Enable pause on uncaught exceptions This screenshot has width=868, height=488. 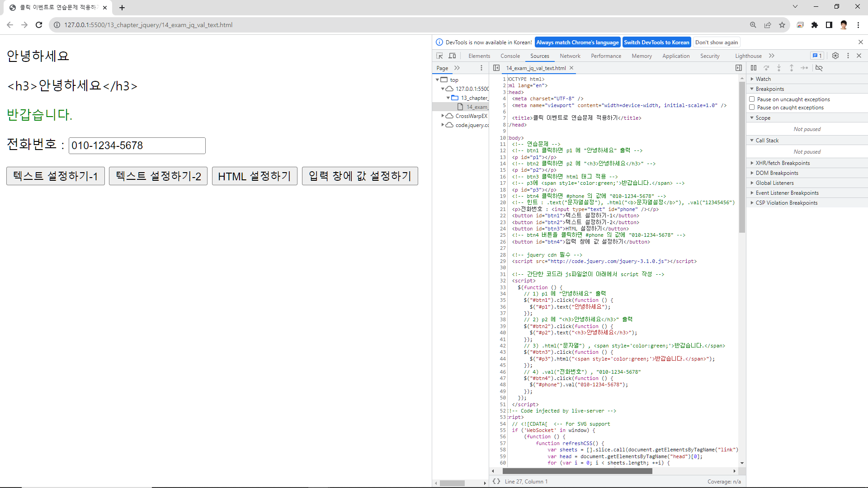[752, 99]
